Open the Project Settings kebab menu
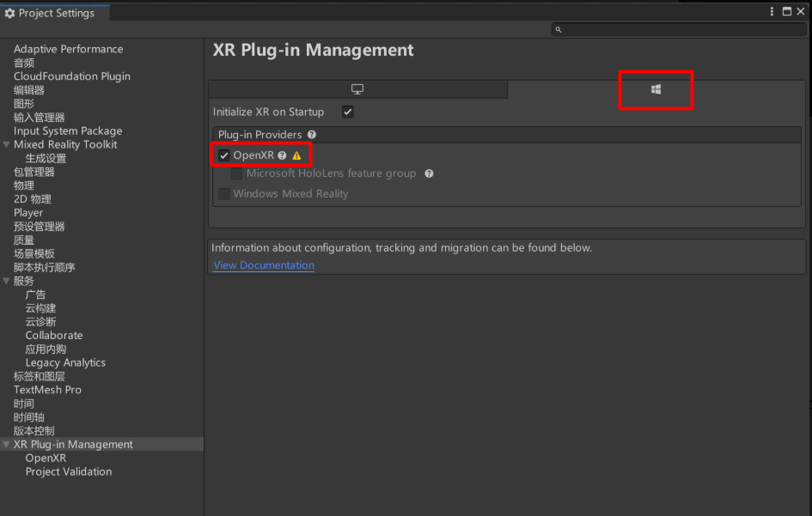812x516 pixels. pyautogui.click(x=772, y=11)
